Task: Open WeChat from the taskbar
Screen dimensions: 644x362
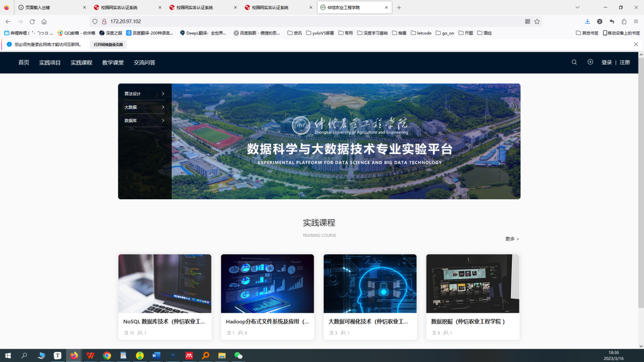Action: (238, 355)
